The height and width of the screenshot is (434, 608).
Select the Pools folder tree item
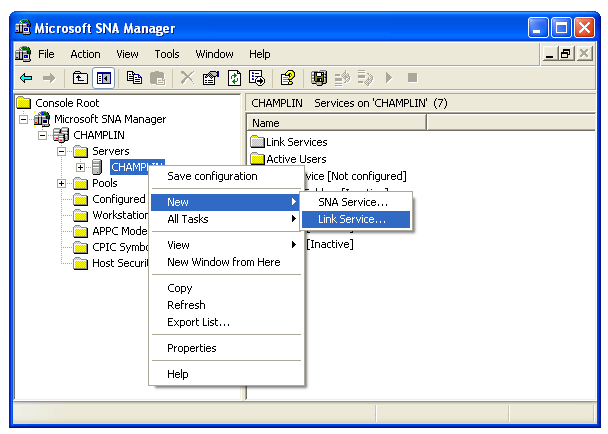(x=105, y=183)
